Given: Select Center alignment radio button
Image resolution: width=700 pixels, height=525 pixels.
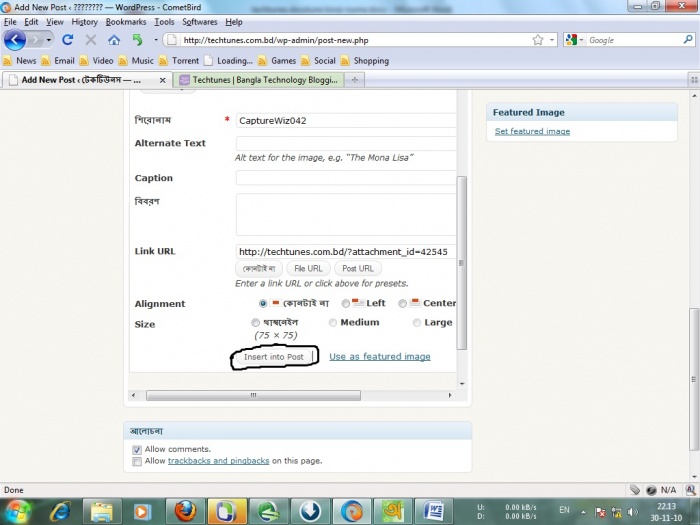Looking at the screenshot, I should click(x=402, y=304).
